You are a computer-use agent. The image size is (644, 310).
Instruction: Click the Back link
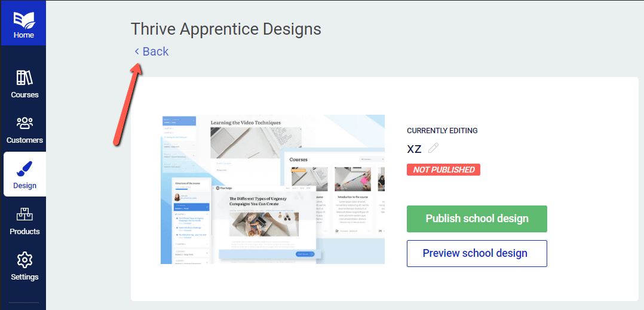[x=152, y=51]
